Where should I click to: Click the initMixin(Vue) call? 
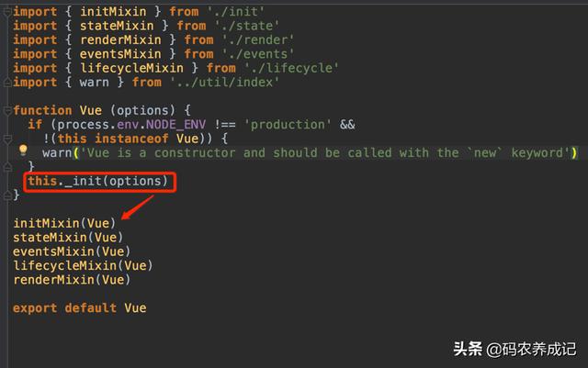64,223
